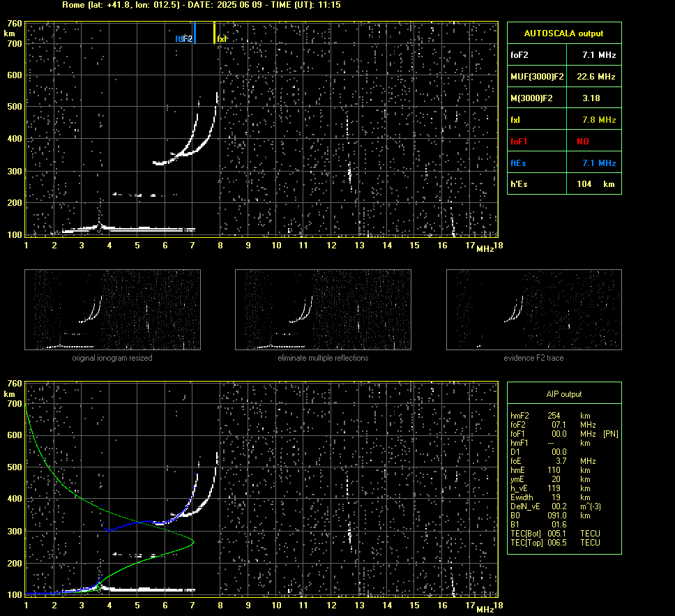Click the 760 km axis label of top ionogram
The height and width of the screenshot is (616, 675).
pyautogui.click(x=14, y=24)
